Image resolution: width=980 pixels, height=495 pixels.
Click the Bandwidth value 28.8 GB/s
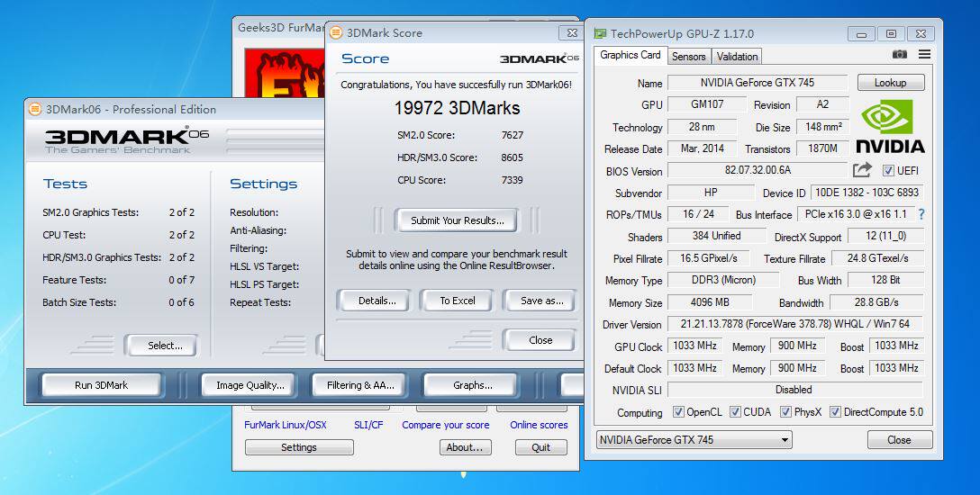[876, 302]
